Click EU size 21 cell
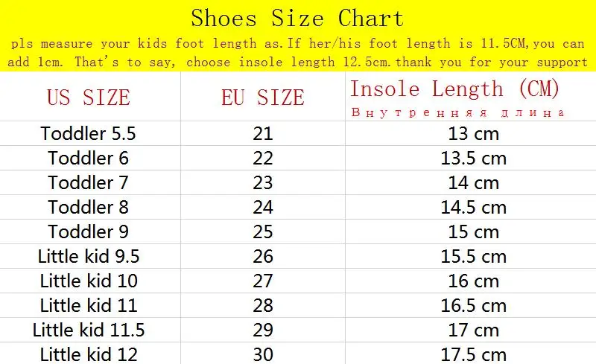 pos(263,134)
